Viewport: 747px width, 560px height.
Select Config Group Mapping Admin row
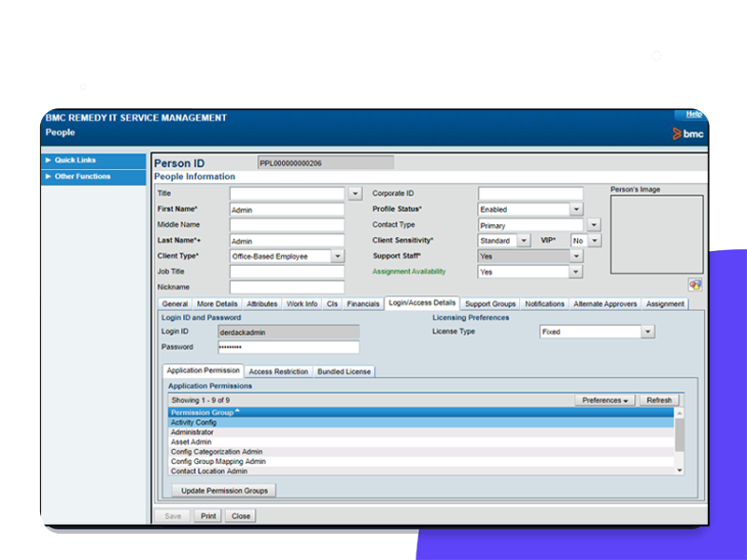click(421, 461)
